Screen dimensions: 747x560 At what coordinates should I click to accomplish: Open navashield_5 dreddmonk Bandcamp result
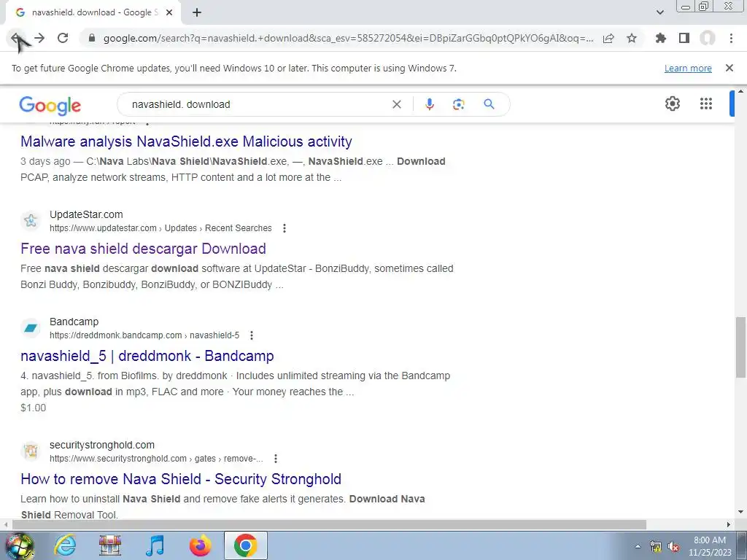(x=147, y=356)
